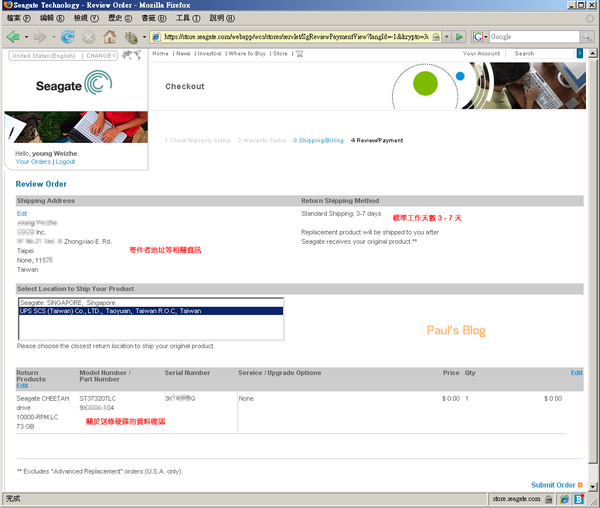This screenshot has width=600, height=508.
Task: Open the address bar URL history dropdown
Action: (447, 37)
